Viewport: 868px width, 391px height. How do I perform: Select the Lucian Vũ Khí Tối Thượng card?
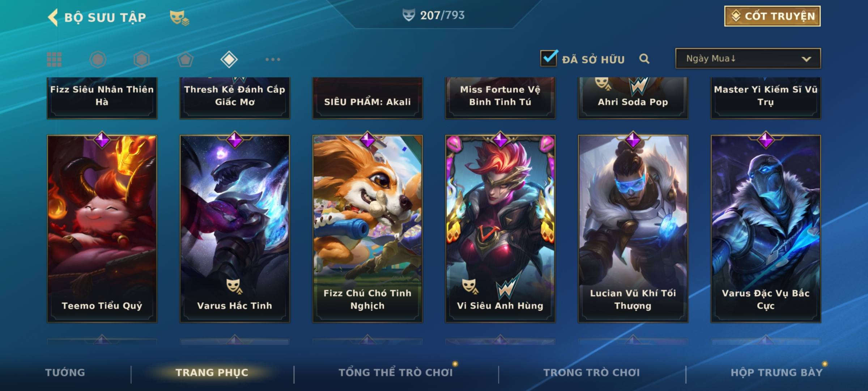633,229
